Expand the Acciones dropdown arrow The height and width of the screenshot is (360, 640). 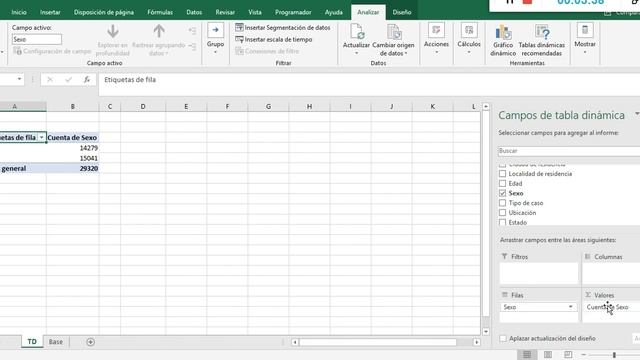(436, 52)
